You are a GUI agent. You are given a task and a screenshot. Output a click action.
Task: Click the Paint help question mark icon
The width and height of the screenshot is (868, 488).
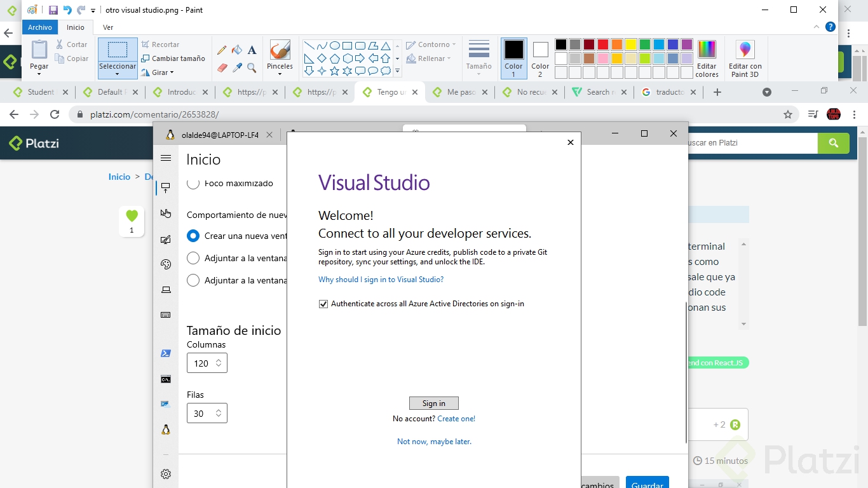point(830,27)
